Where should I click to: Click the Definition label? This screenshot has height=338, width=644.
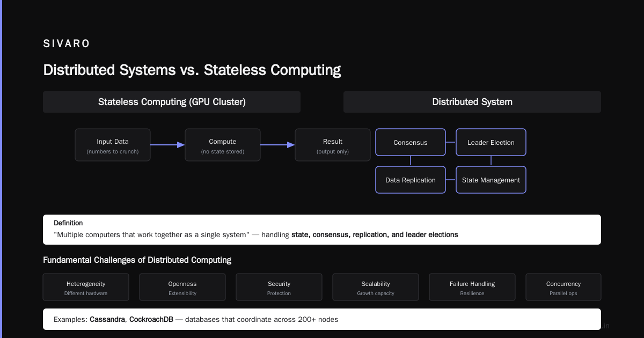[68, 223]
